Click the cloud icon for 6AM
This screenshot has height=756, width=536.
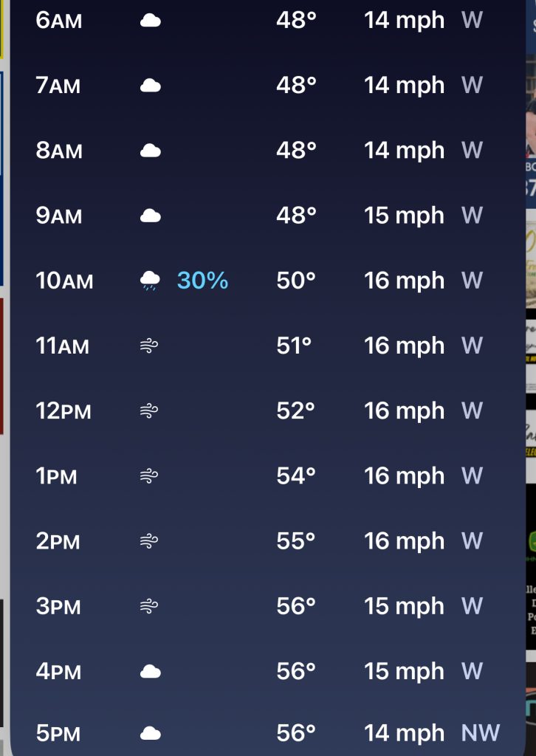click(150, 21)
